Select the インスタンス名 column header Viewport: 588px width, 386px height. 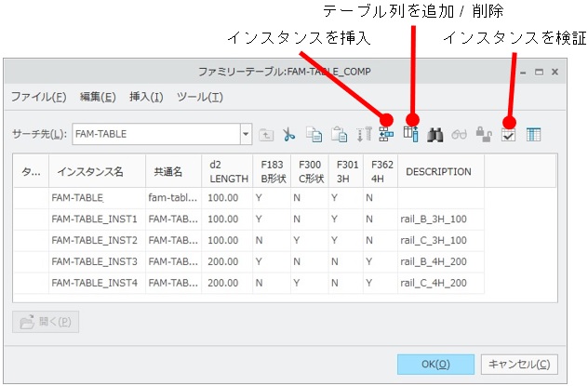tap(97, 171)
